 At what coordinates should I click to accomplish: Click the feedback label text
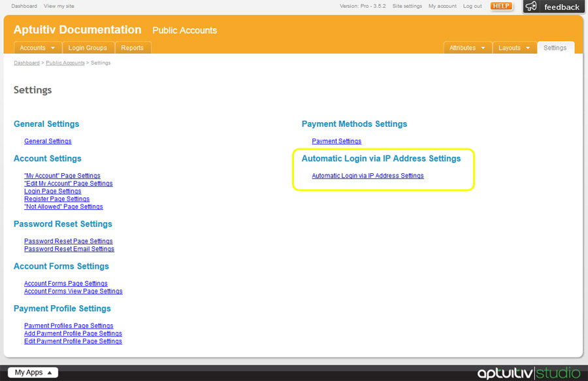click(561, 7)
